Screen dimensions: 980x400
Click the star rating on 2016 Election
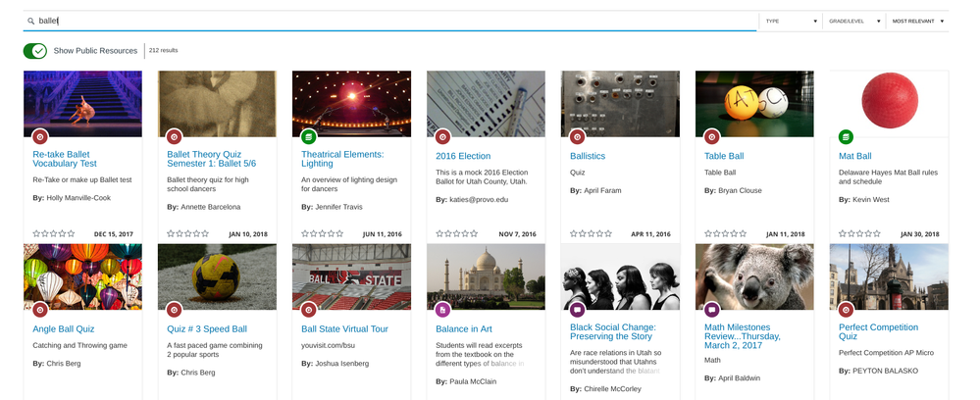[x=456, y=234]
